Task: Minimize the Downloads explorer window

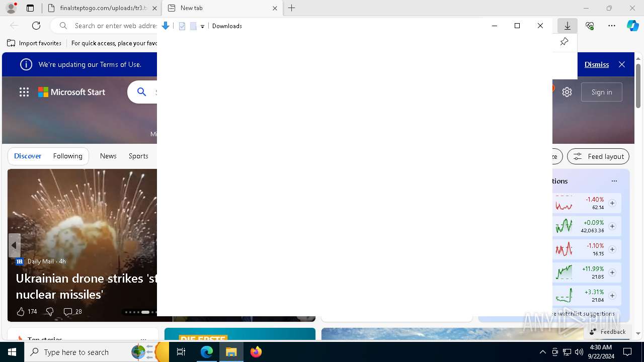Action: 495,26
